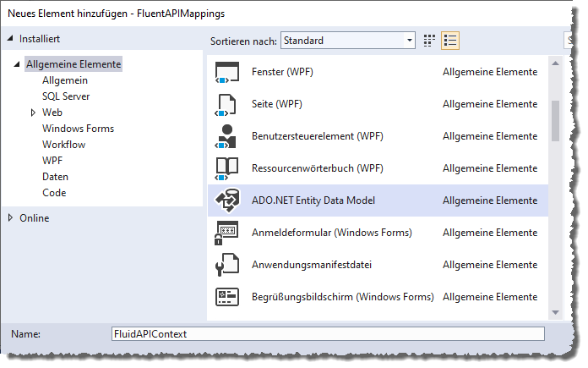Select the Ressourcenwörterbuch (WPF) template name
Image resolution: width=588 pixels, height=368 pixels.
pos(318,168)
